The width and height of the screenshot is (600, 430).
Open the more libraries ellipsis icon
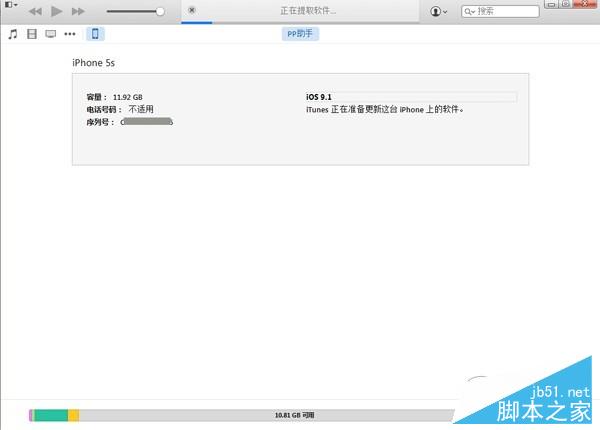(70, 34)
